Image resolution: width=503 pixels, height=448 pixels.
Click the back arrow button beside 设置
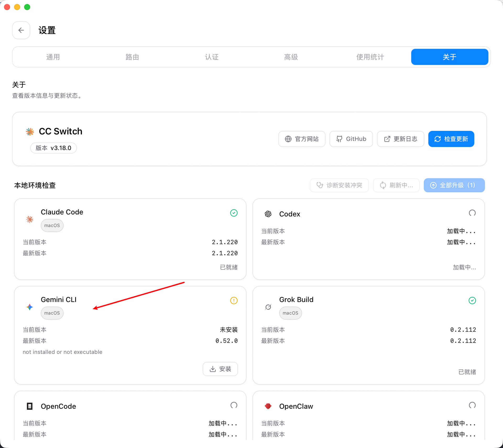pyautogui.click(x=21, y=30)
